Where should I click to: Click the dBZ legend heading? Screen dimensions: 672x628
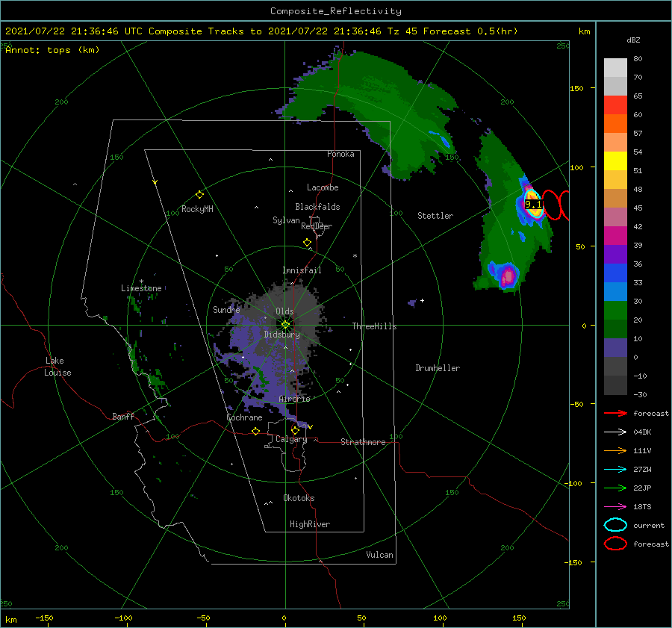coord(633,40)
